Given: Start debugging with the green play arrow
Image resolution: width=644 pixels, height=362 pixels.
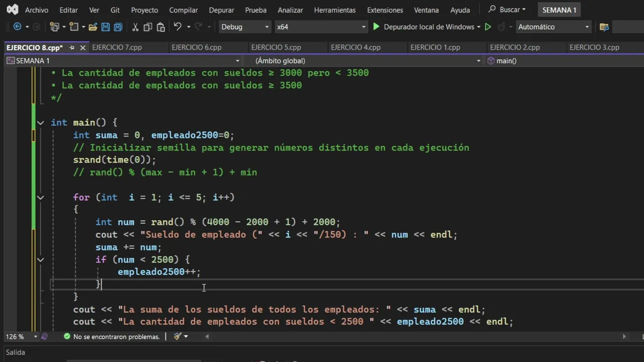Looking at the screenshot, I should pos(376,27).
